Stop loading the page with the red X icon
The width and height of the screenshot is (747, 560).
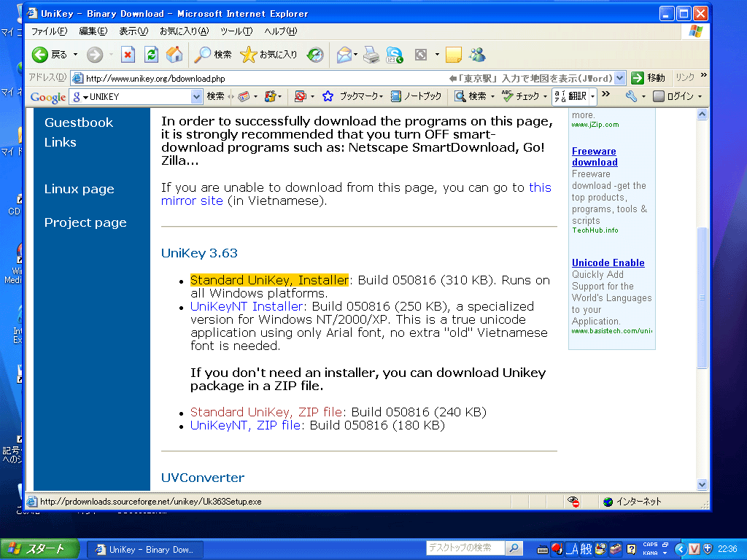pyautogui.click(x=128, y=55)
